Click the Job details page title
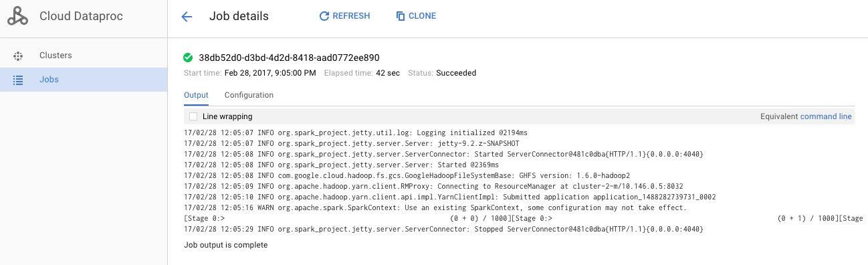Screen dimensions: 868x265 [x=239, y=16]
